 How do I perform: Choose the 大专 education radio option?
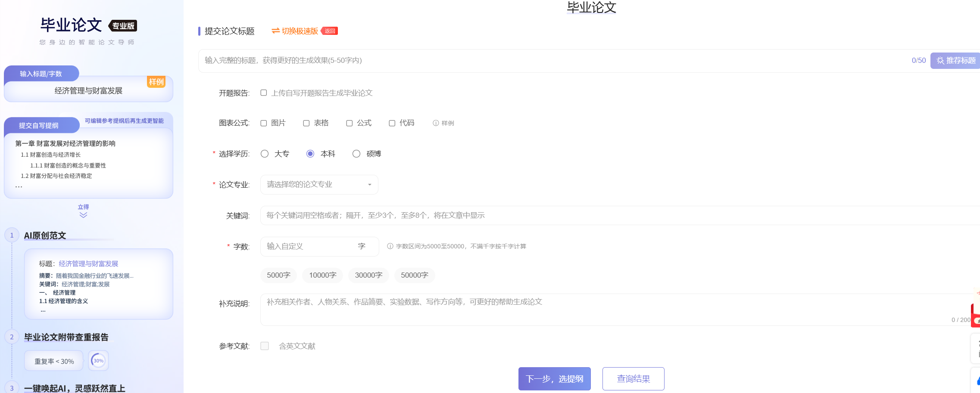tap(265, 154)
